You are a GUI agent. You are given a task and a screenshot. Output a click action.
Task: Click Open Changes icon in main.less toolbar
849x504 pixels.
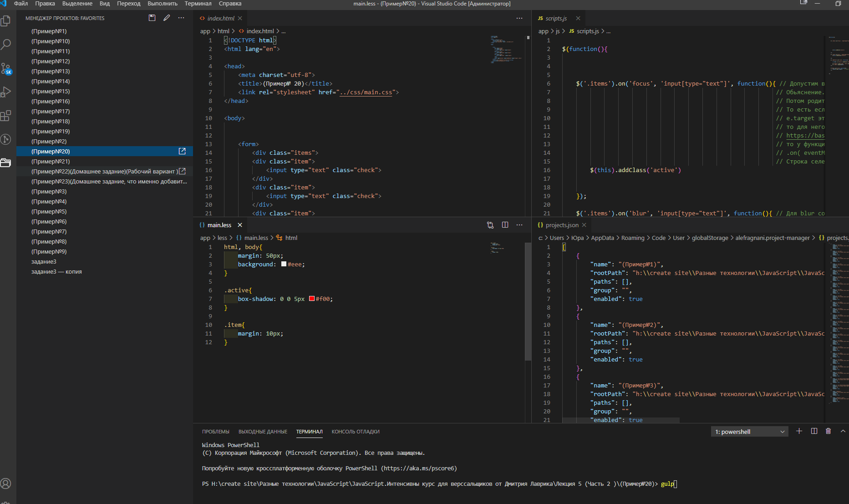490,225
